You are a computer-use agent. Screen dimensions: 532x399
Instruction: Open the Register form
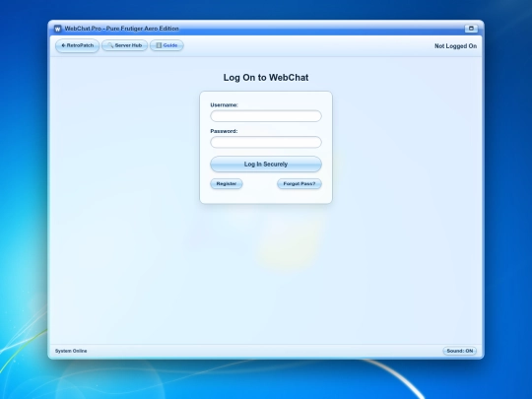click(227, 184)
